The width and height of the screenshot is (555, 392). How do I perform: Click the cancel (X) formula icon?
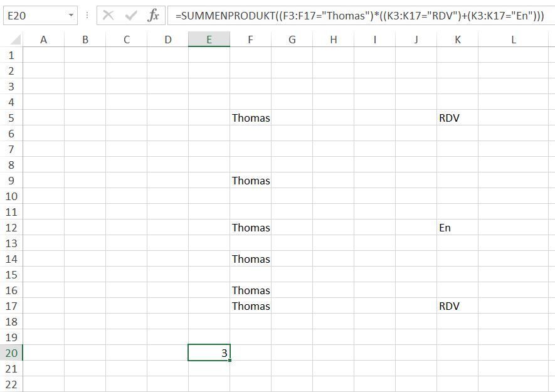click(x=108, y=15)
